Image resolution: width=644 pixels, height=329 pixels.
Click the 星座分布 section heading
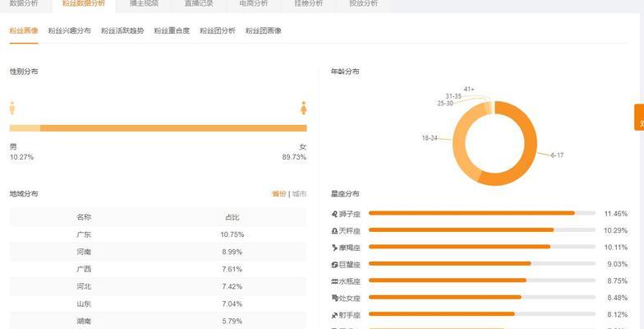345,194
